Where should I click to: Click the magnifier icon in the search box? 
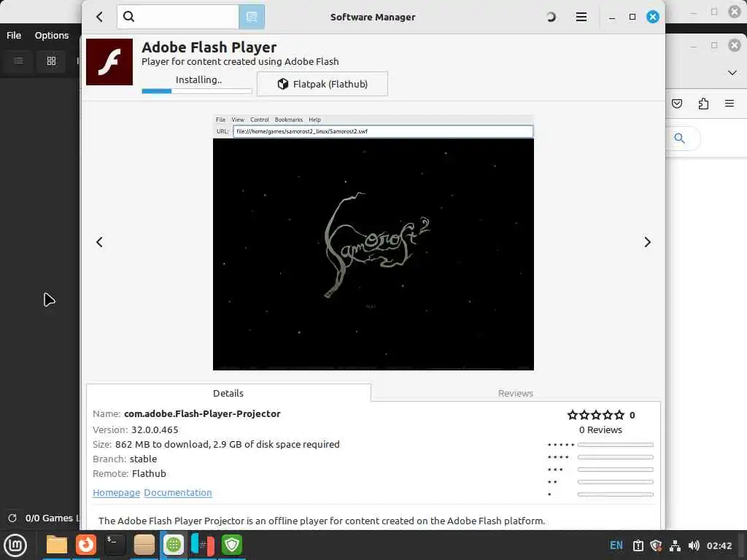128,17
